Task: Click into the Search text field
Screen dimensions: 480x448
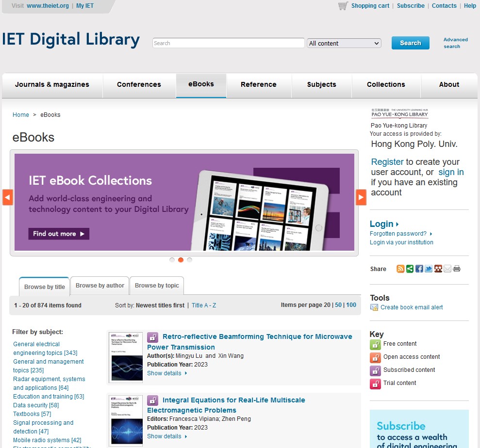Action: tap(229, 43)
